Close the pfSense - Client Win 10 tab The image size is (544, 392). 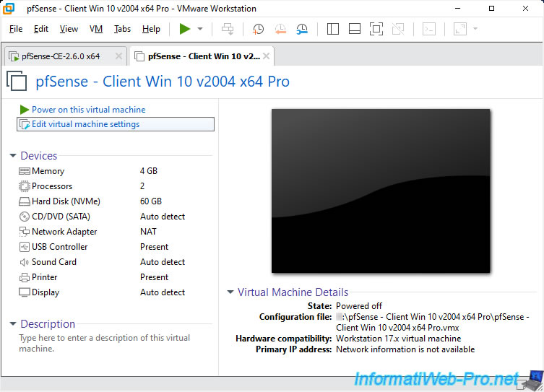pyautogui.click(x=266, y=56)
